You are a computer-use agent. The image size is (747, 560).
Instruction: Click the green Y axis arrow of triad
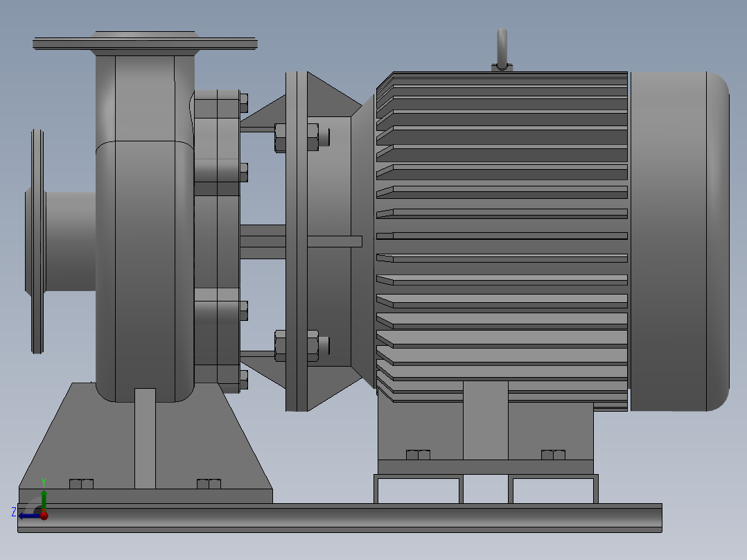click(44, 500)
